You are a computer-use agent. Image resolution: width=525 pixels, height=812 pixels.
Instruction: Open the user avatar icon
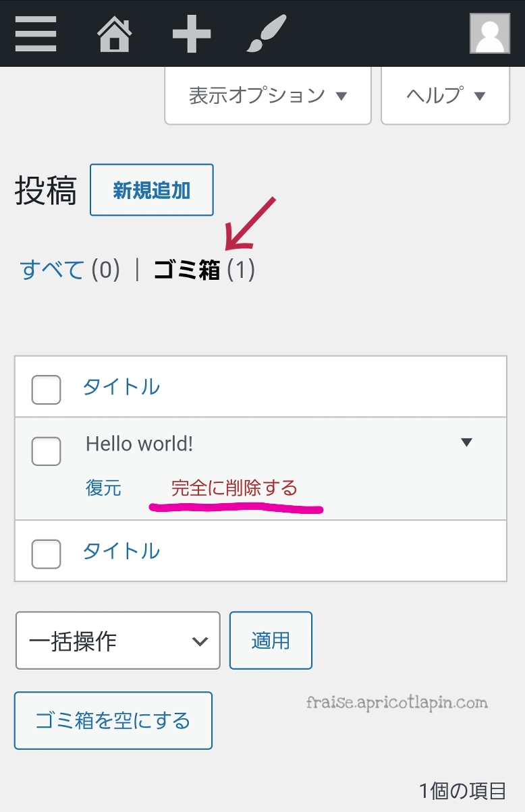(x=490, y=34)
